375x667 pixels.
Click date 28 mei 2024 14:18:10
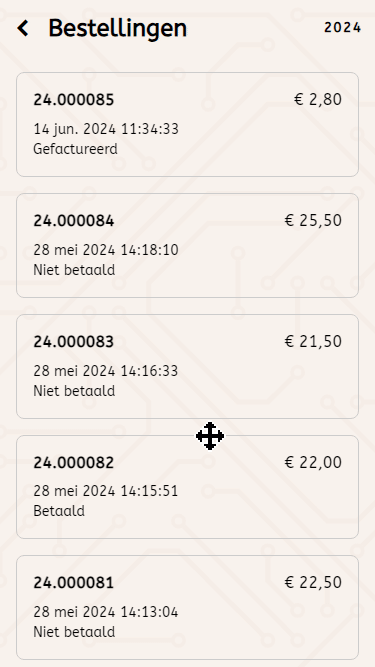[x=106, y=250]
